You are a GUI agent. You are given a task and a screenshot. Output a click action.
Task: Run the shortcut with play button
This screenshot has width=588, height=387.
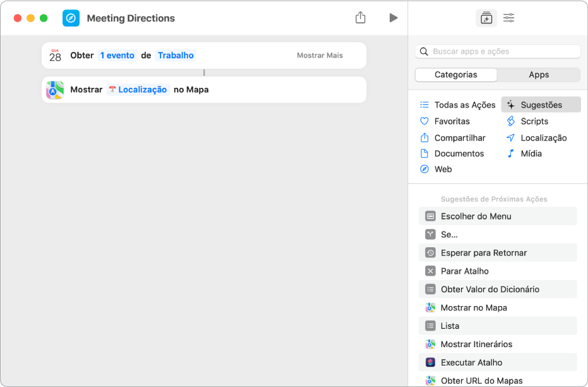point(393,18)
